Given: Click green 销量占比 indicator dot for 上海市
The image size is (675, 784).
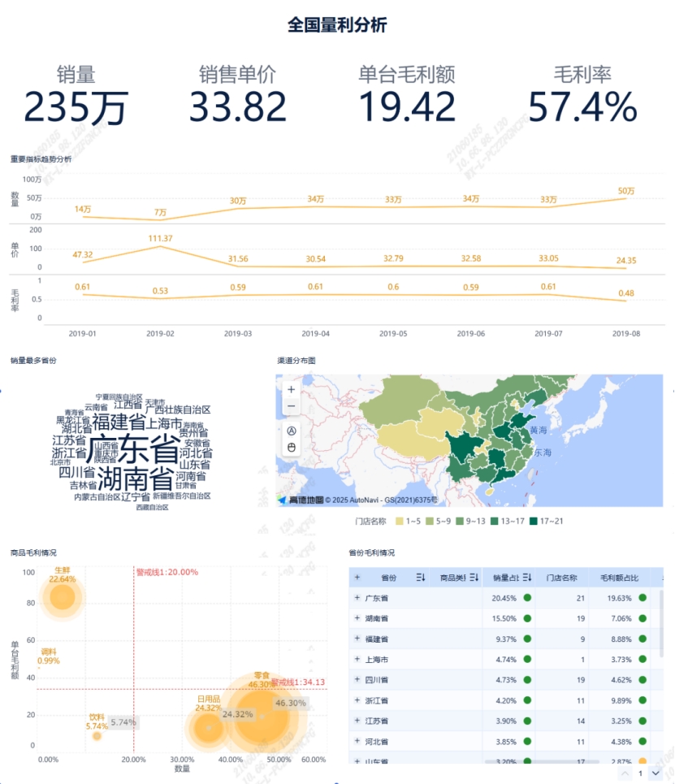Looking at the screenshot, I should click(x=527, y=660).
